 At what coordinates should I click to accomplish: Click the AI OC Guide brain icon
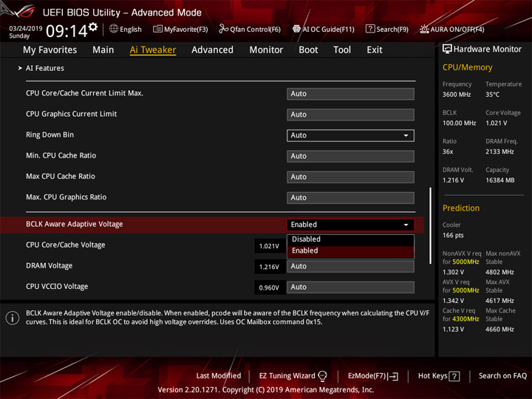[296, 29]
